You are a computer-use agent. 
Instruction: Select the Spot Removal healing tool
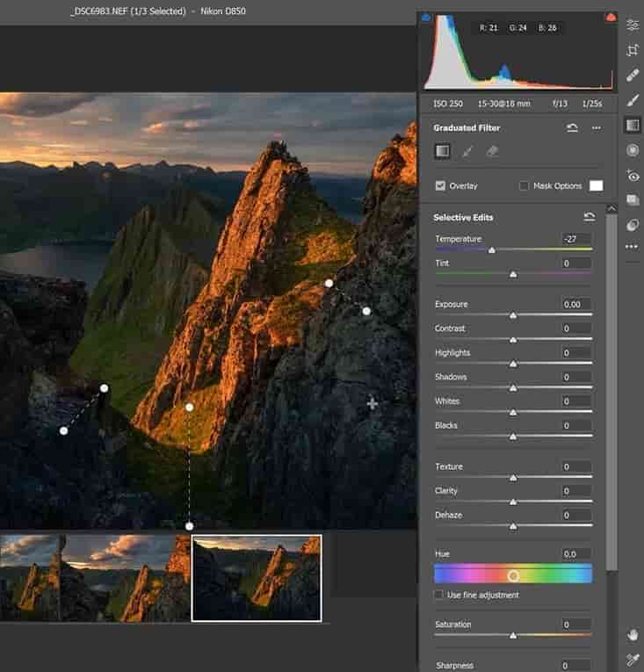click(x=632, y=76)
